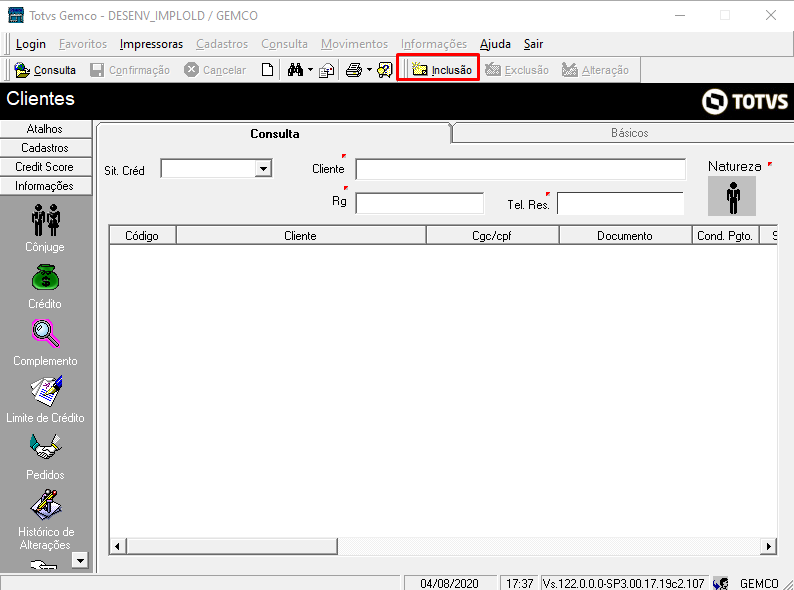
Task: Click the blank new page icon
Action: click(267, 70)
